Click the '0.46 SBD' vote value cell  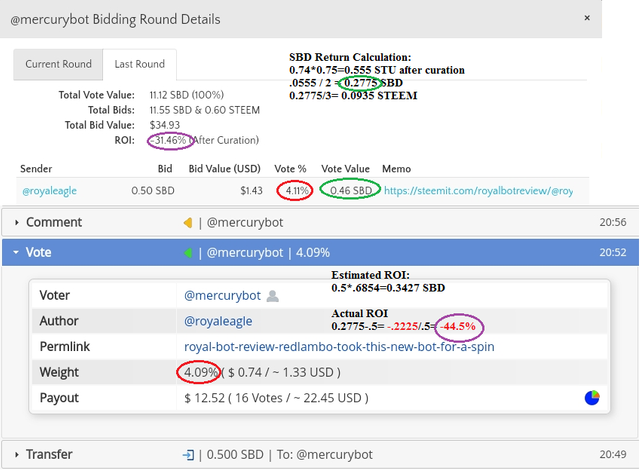point(351,191)
